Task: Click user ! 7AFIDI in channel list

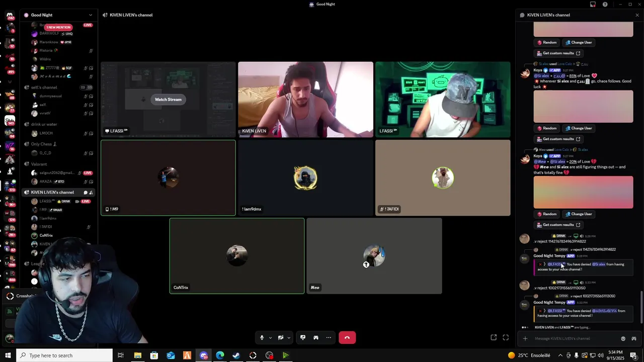Action: pyautogui.click(x=46, y=227)
